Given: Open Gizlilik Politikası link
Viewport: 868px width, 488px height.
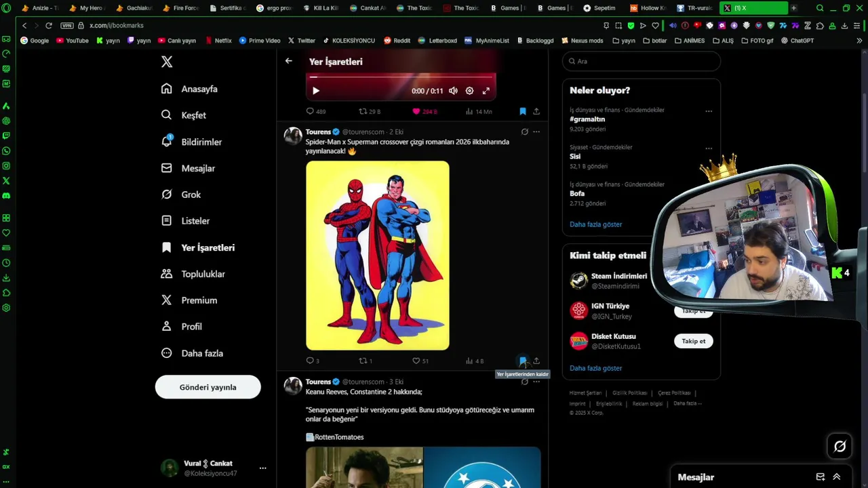Looking at the screenshot, I should click(630, 393).
